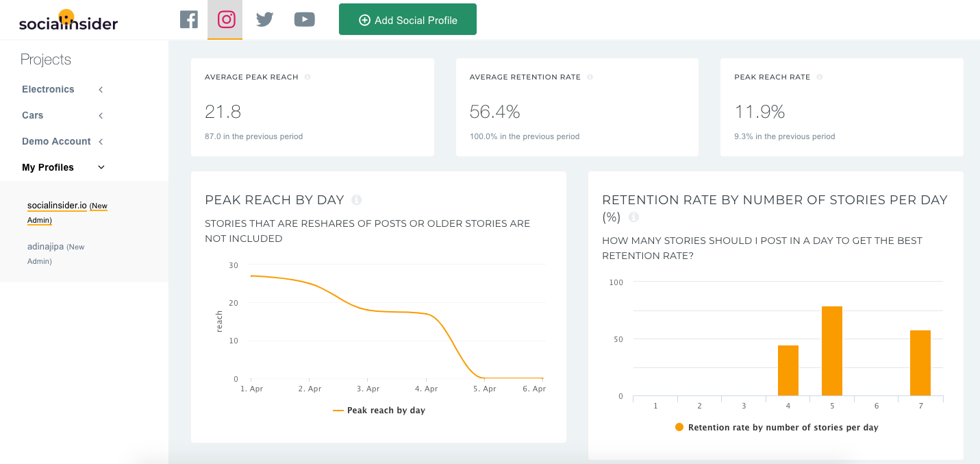This screenshot has width=980, height=464.
Task: Click info icon beside Peak Reach By Day
Action: [x=356, y=200]
